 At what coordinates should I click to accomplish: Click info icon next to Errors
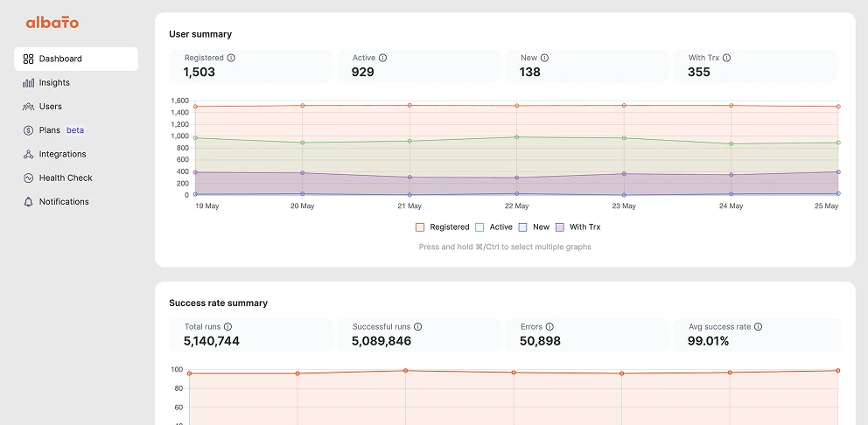[x=549, y=326]
